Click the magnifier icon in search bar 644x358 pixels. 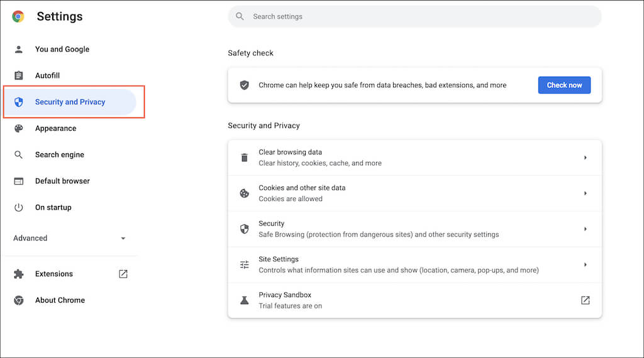pyautogui.click(x=240, y=16)
